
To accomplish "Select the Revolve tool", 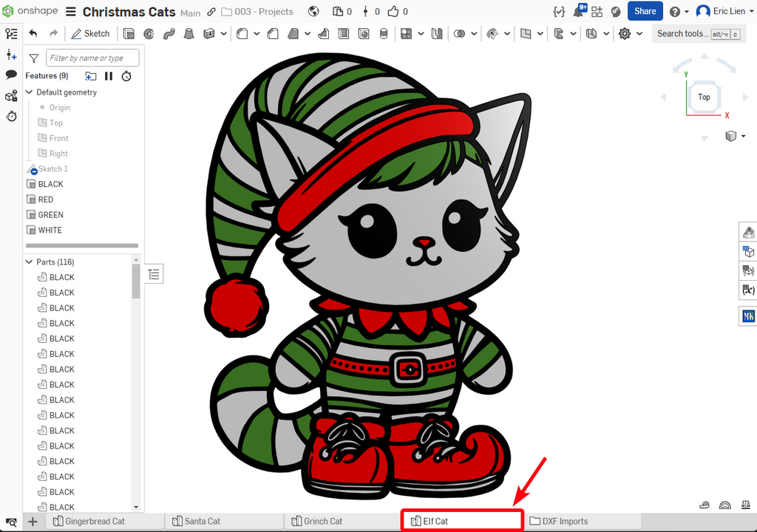I will point(149,34).
